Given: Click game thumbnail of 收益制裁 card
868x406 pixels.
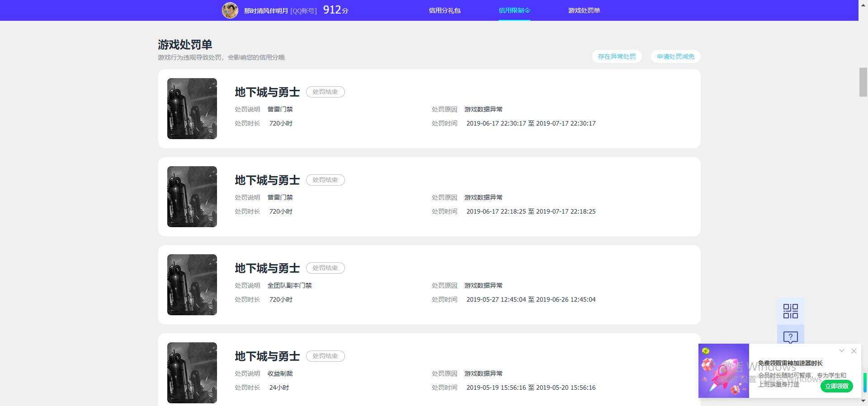Looking at the screenshot, I should coord(192,373).
